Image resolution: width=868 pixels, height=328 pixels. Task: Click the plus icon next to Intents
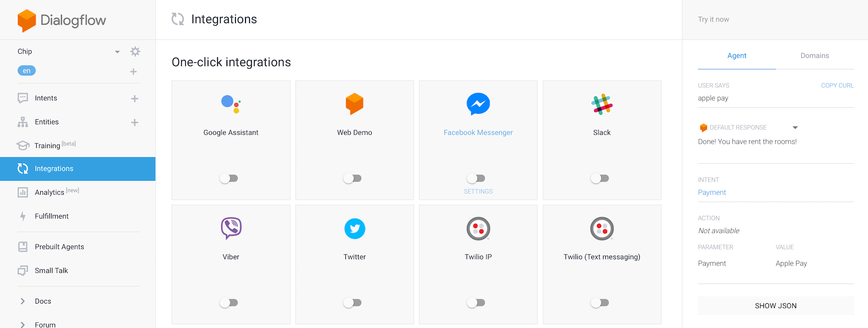click(x=134, y=98)
